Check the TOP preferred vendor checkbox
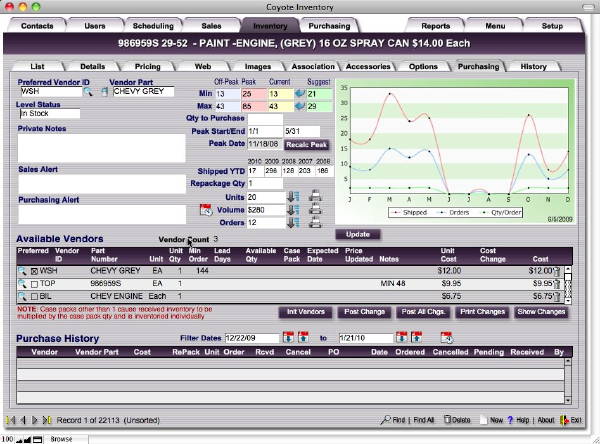 [x=36, y=283]
